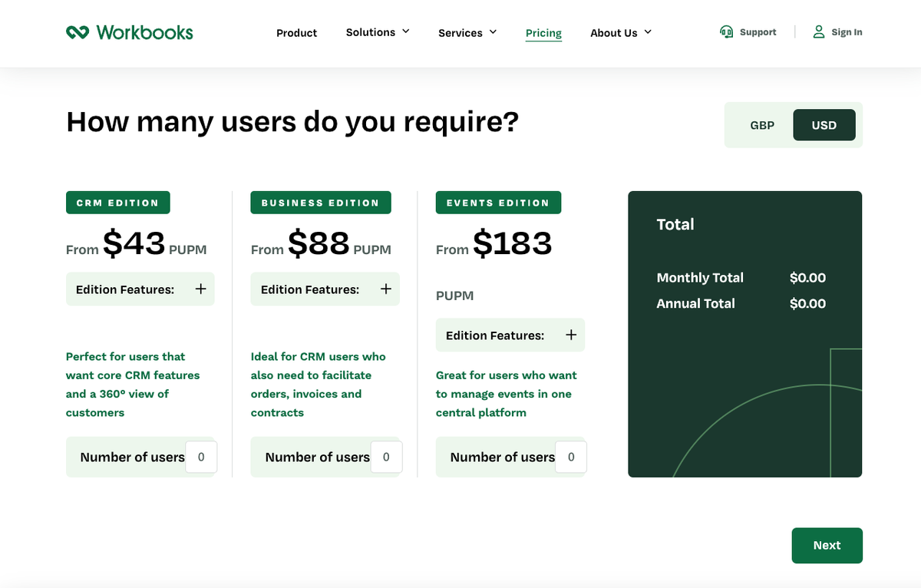Click the Workbooks logo
921x588 pixels.
[x=129, y=32]
